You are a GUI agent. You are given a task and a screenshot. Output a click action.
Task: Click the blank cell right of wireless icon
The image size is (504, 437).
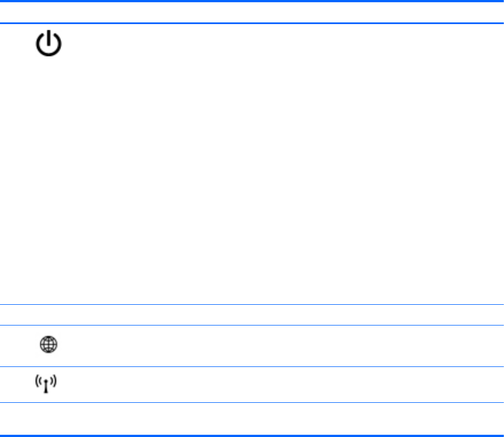tap(280, 384)
